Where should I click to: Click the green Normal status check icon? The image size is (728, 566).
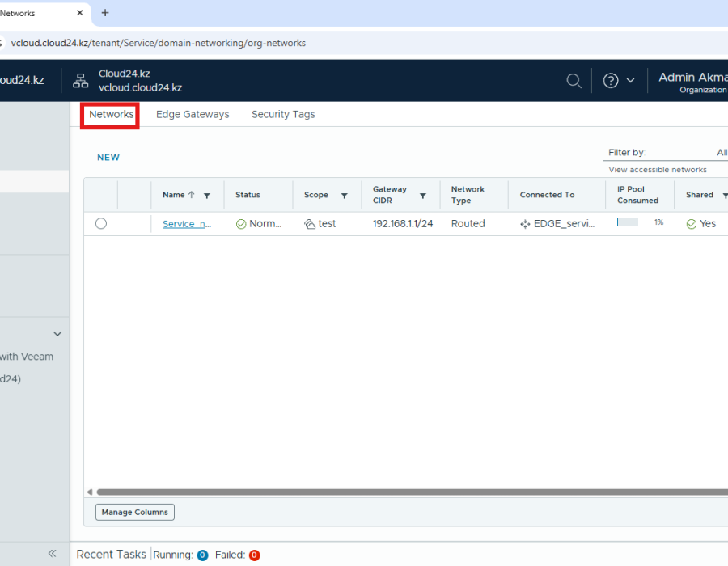click(x=241, y=224)
